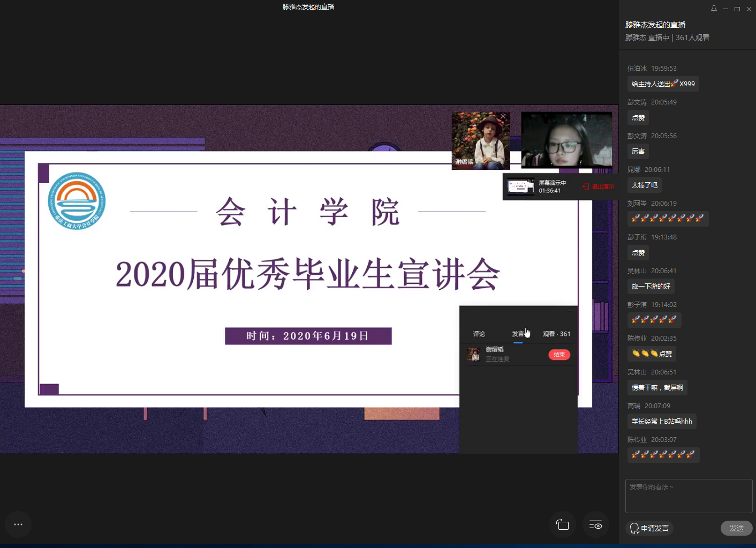Click the comment input field

click(689, 496)
